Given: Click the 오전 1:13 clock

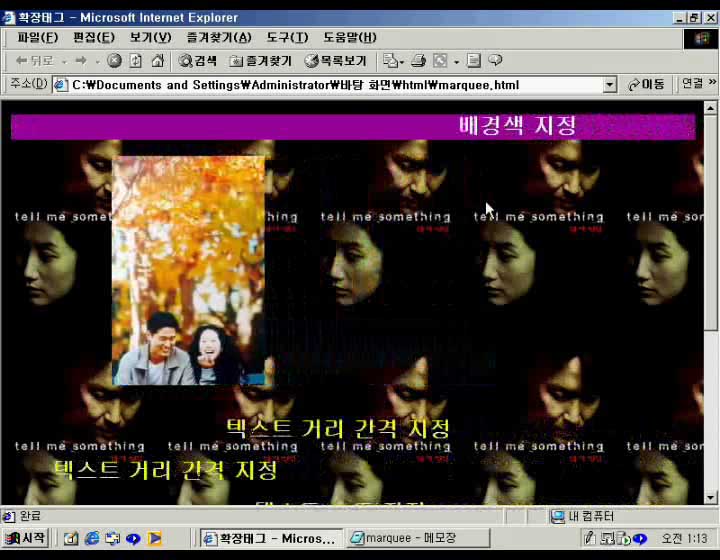Looking at the screenshot, I should 684,538.
